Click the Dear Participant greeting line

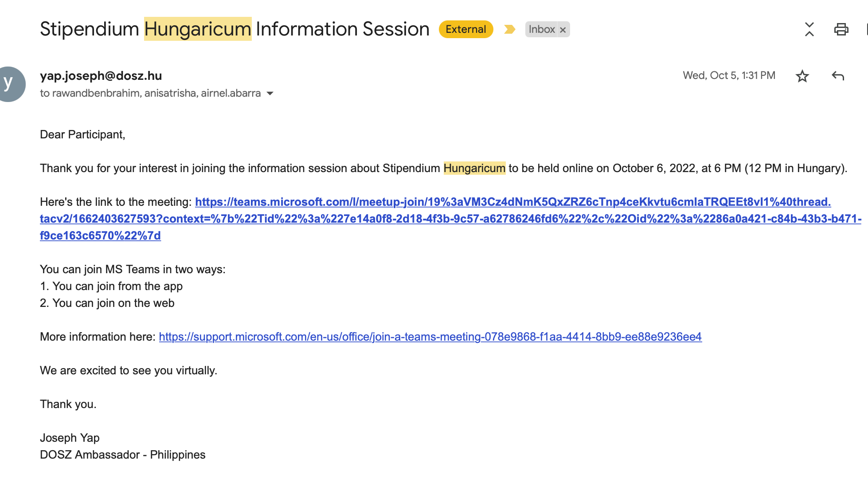point(82,134)
